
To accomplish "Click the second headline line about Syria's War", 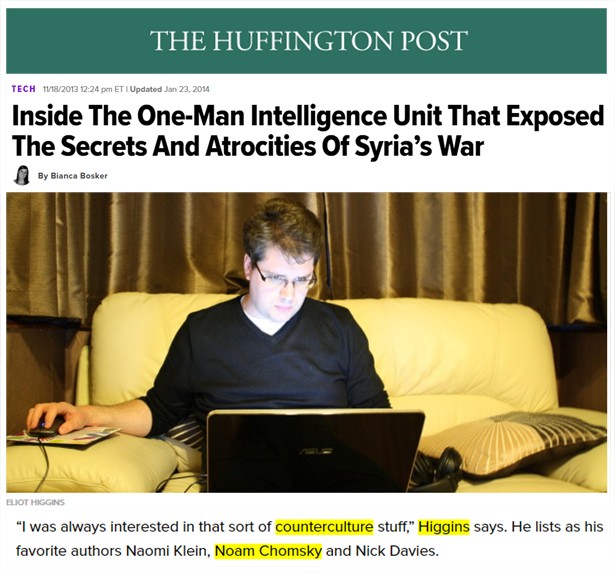I will pyautogui.click(x=247, y=146).
